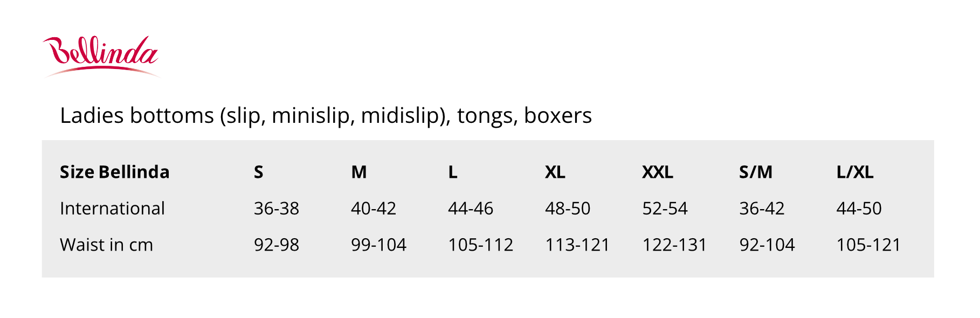Select the L/XL size column header
This screenshot has width=980, height=318.
click(x=855, y=172)
